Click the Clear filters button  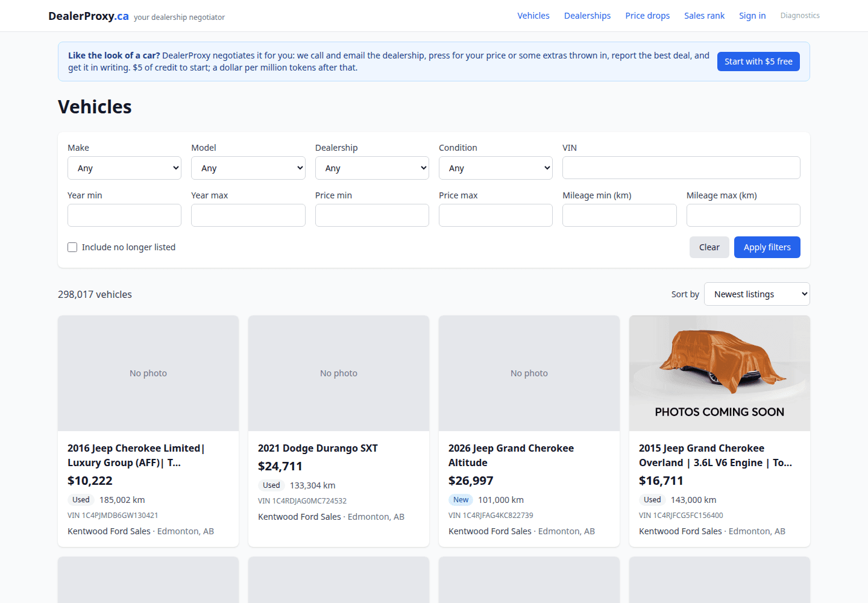(x=709, y=247)
